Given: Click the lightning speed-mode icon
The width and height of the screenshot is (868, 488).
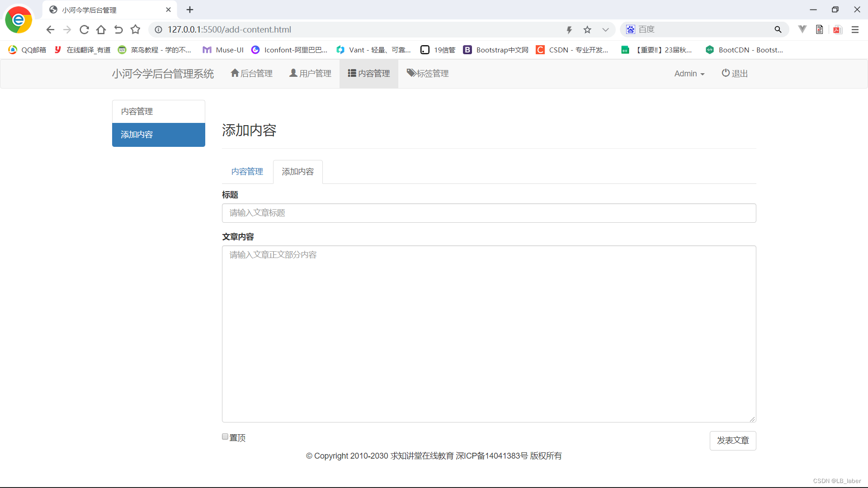Looking at the screenshot, I should click(x=569, y=29).
